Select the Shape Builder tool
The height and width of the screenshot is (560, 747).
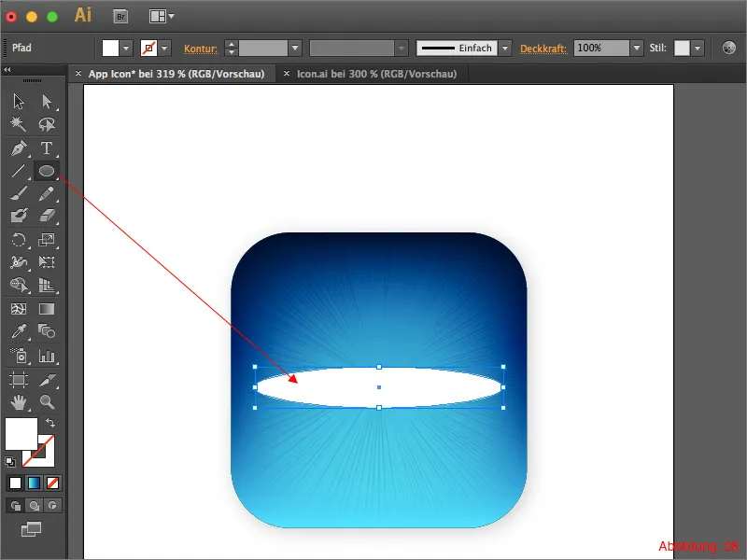pos(19,285)
